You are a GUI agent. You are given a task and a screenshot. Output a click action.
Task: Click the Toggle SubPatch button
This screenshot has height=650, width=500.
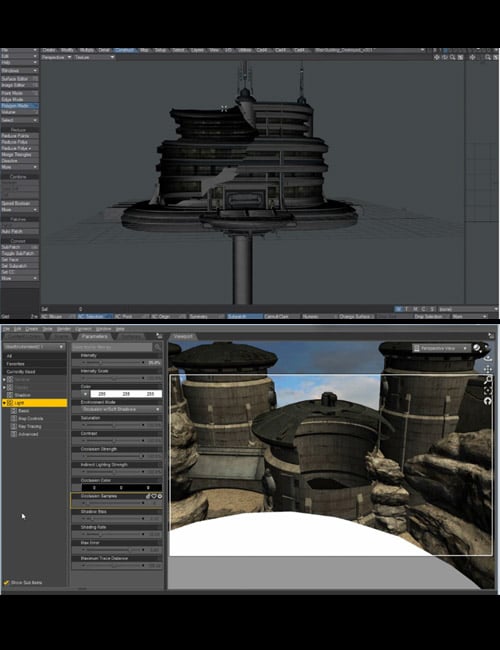click(x=19, y=253)
